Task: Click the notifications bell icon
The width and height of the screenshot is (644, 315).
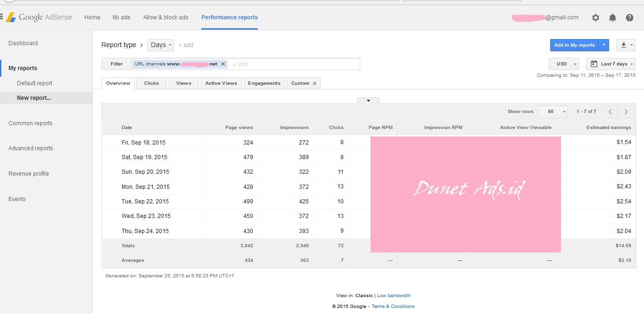Action: click(612, 17)
